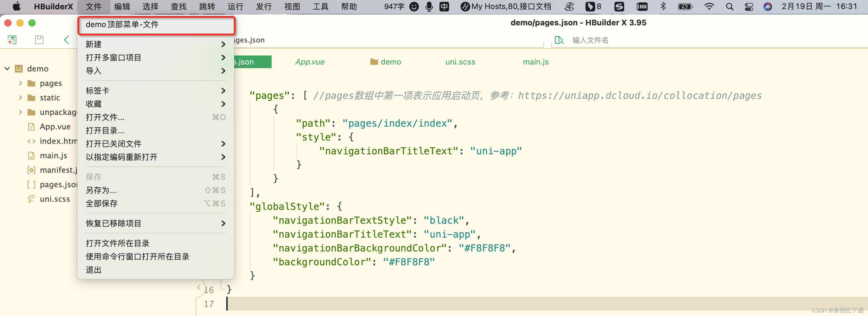
Task: Open Control Center icon
Action: pyautogui.click(x=749, y=6)
